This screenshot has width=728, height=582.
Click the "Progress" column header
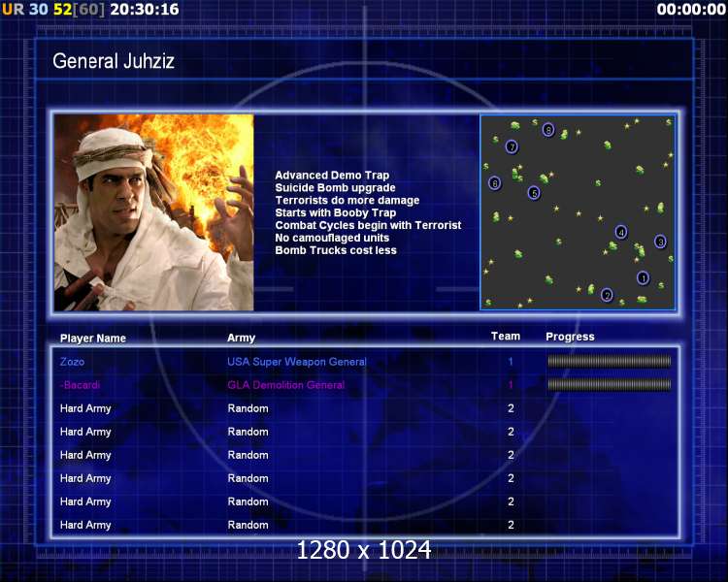[x=570, y=337]
